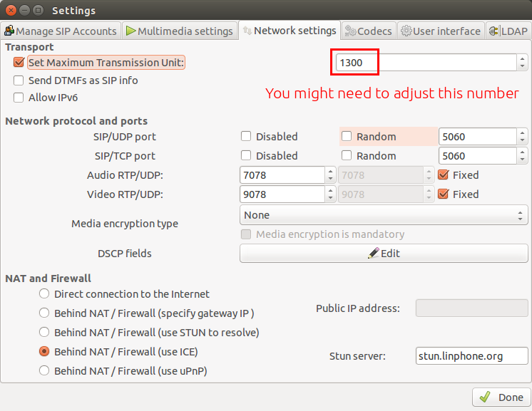
Task: Click the LDAP tab icon
Action: tap(494, 31)
